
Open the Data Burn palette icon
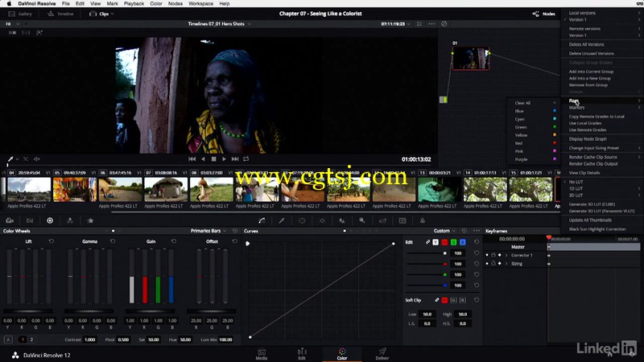click(x=422, y=220)
